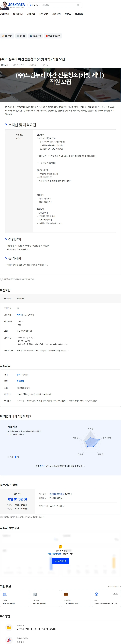Click the 로그인/회원가입 button
This screenshot has height=644, width=121.
click(60, 561)
